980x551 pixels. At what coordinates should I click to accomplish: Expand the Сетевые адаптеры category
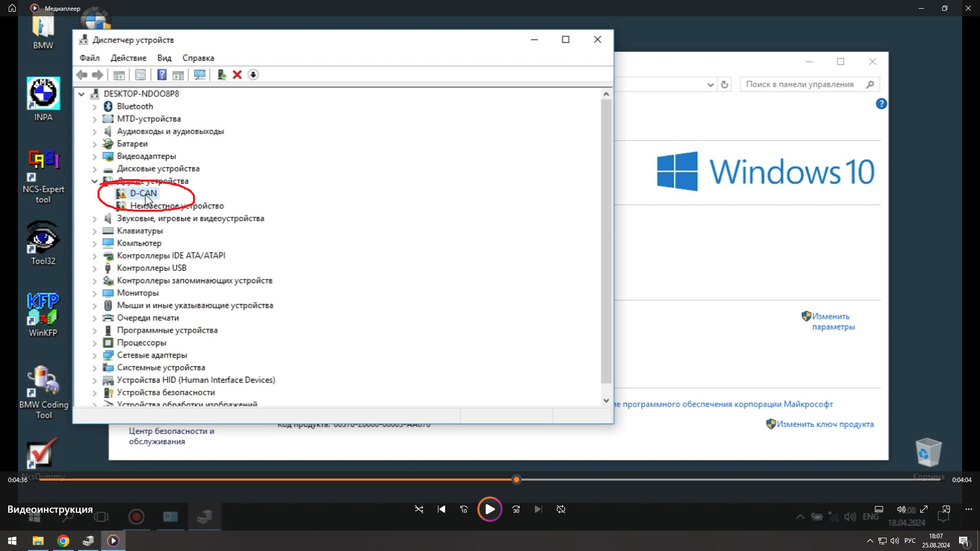[94, 356]
